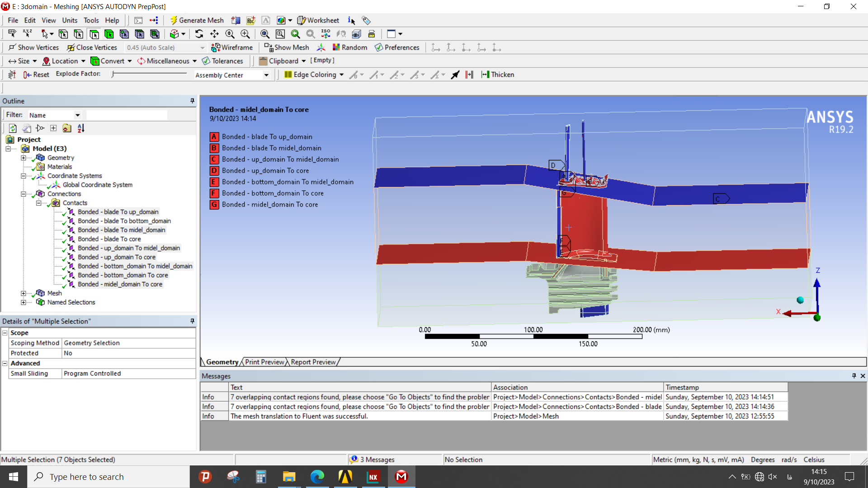The height and width of the screenshot is (488, 868).
Task: Select the green Body selection filter icon
Action: click(109, 34)
